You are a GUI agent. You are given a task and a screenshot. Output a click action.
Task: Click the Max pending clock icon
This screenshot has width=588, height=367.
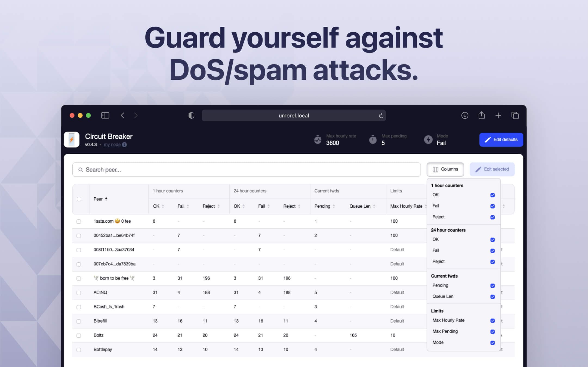tap(372, 139)
